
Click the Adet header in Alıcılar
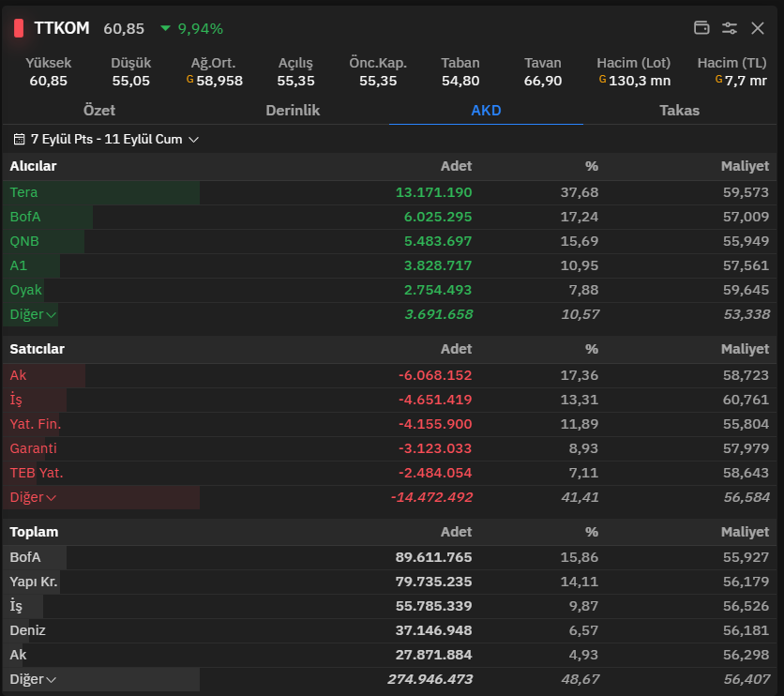pyautogui.click(x=456, y=166)
